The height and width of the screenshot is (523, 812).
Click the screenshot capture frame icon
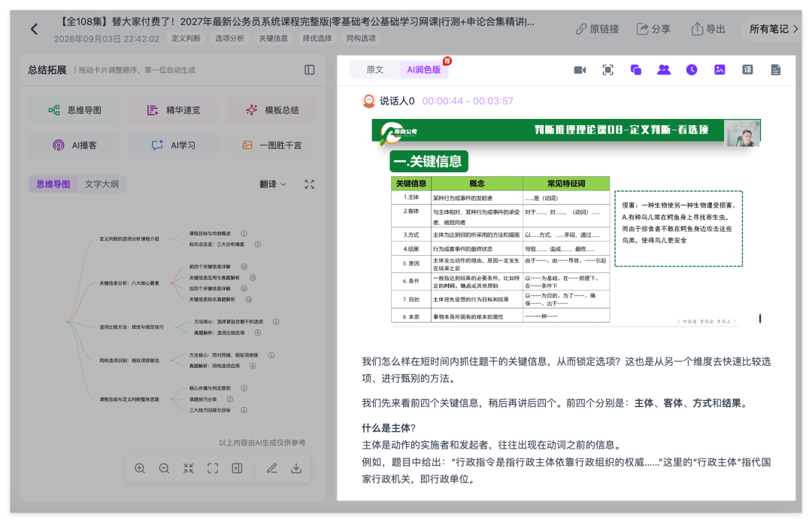(608, 70)
